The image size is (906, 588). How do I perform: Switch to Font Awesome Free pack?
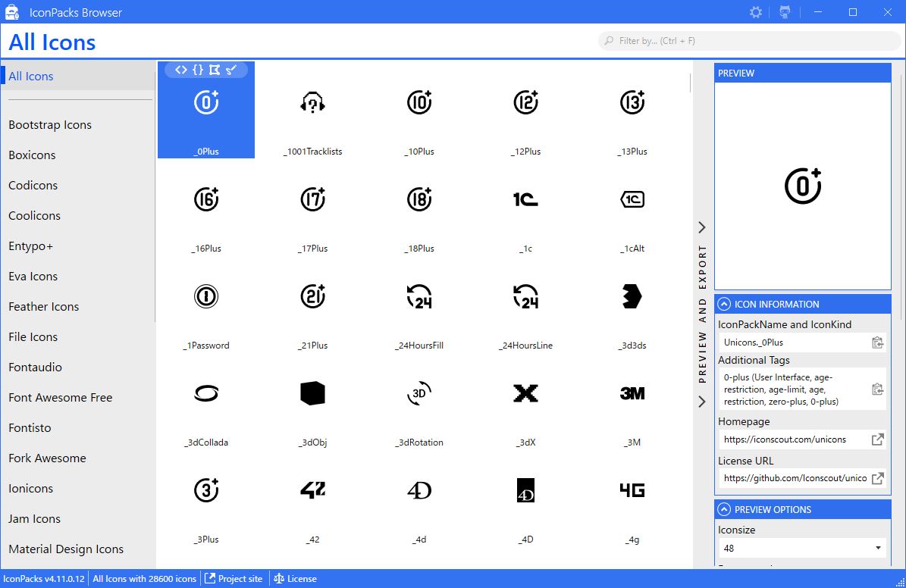pyautogui.click(x=60, y=397)
